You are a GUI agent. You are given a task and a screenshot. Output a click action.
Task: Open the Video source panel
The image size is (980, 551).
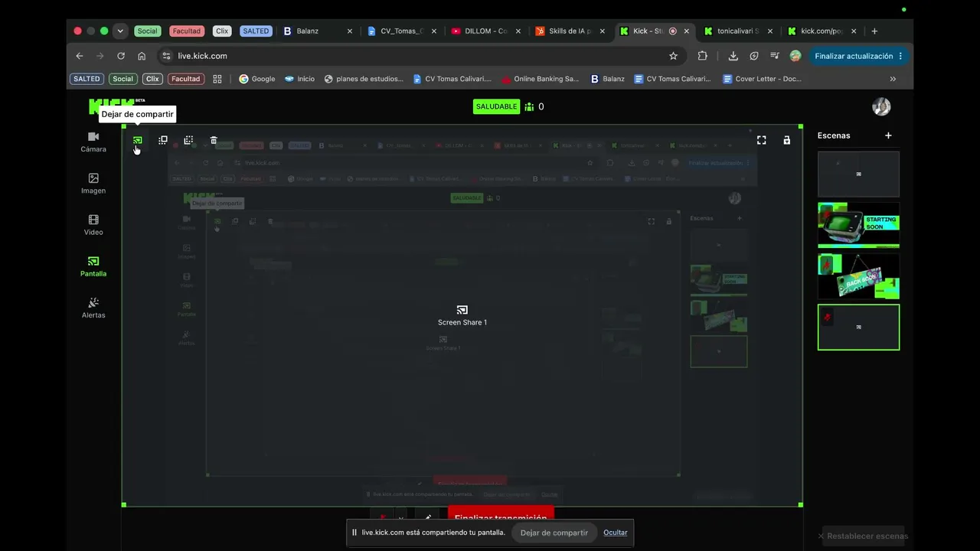(x=93, y=224)
